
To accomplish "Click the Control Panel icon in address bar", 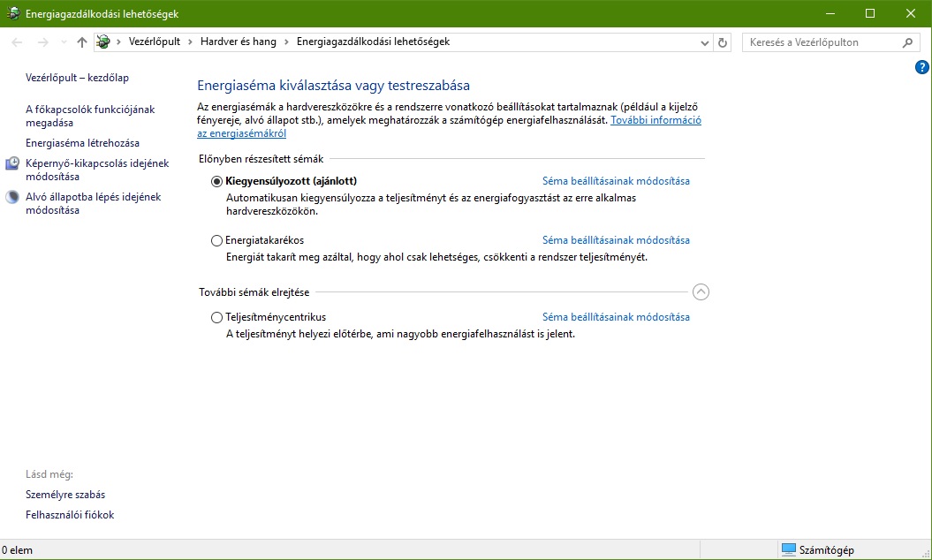I will tap(103, 42).
